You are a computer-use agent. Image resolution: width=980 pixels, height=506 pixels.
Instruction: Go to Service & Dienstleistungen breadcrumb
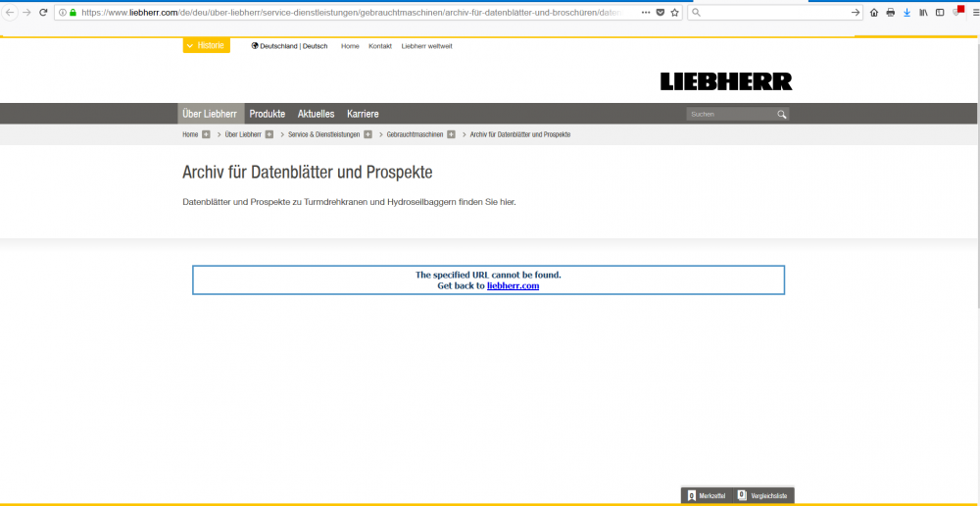(323, 134)
